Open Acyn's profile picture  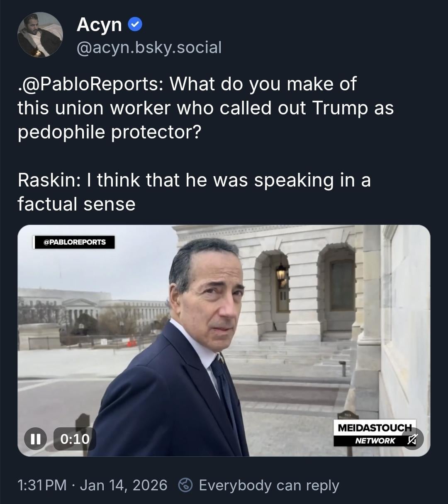(40, 35)
